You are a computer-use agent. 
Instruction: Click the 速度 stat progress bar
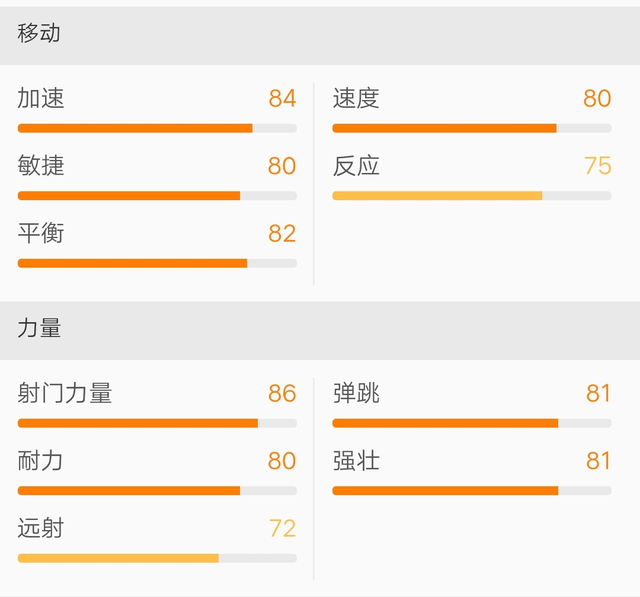pos(472,129)
